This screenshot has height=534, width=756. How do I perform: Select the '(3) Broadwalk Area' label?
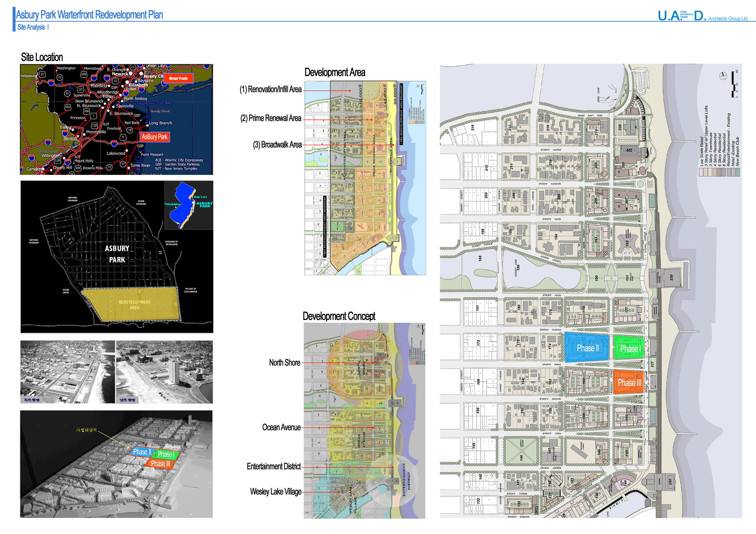pos(277,144)
